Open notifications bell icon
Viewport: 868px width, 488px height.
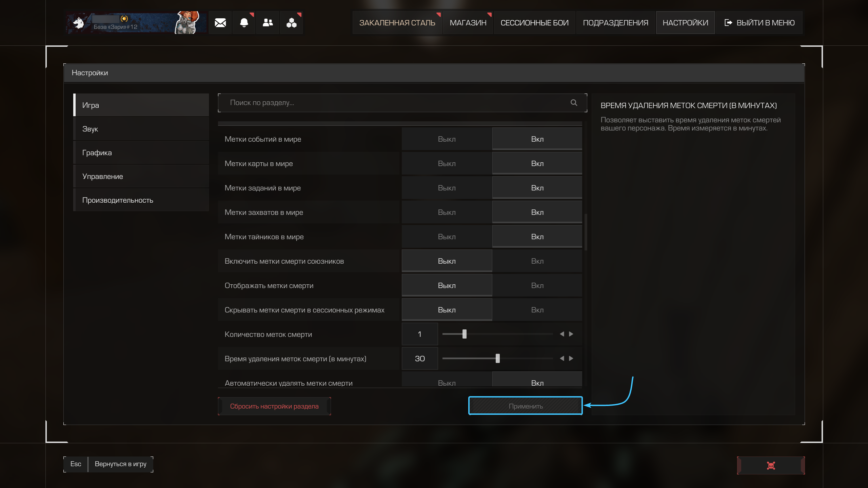coord(244,23)
